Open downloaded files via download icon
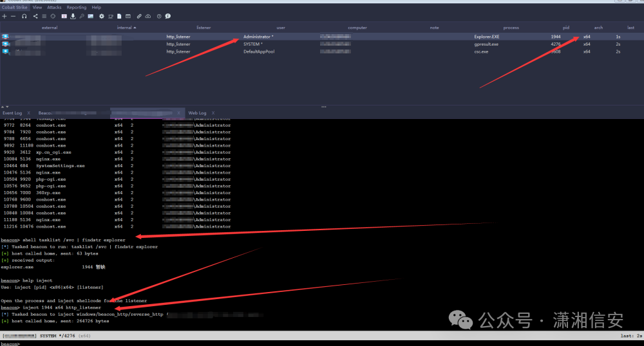 [73, 16]
